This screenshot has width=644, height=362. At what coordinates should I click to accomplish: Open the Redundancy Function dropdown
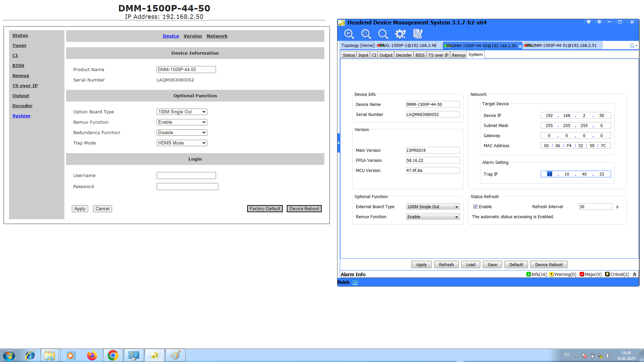[182, 133]
